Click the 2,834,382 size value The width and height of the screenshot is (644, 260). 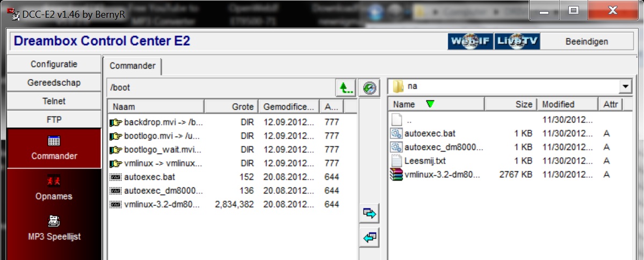(235, 205)
